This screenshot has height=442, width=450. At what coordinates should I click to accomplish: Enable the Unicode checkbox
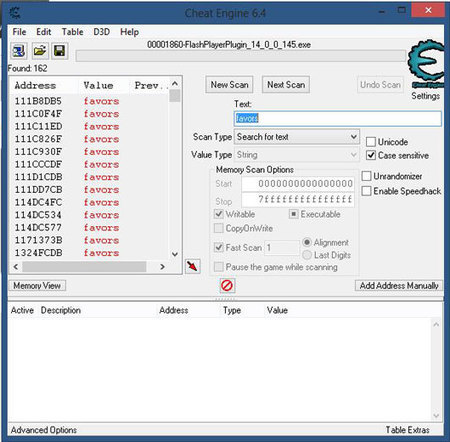[371, 142]
